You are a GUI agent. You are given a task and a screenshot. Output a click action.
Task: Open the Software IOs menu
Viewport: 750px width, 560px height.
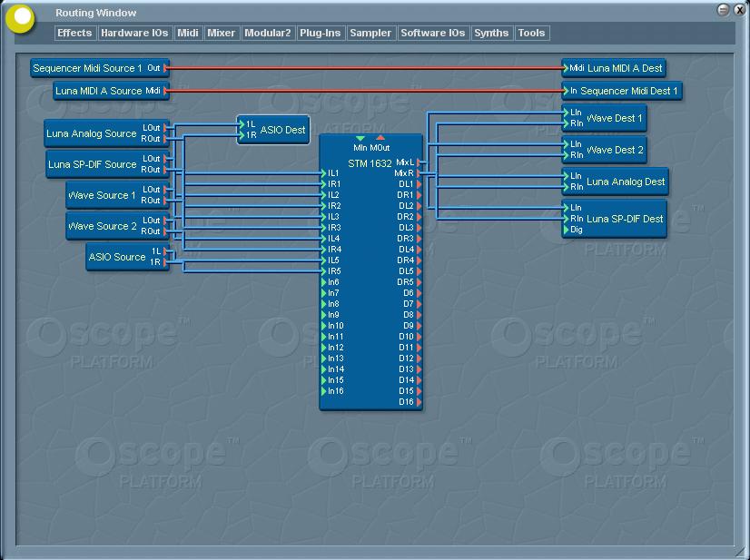point(433,33)
